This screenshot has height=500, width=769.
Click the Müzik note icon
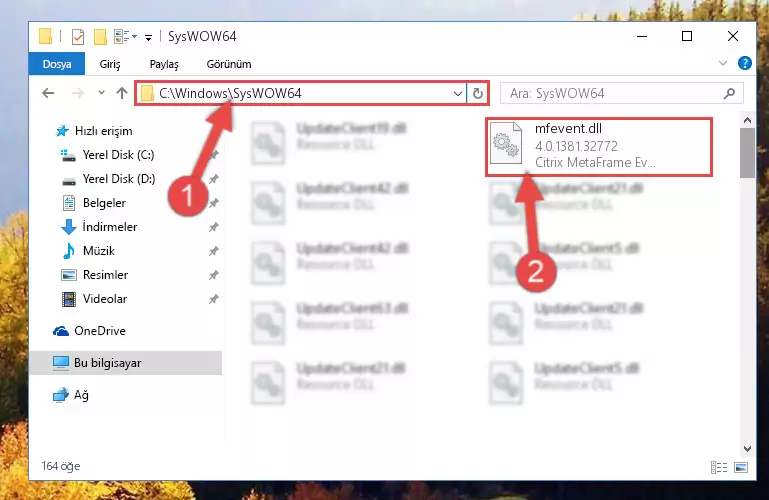pyautogui.click(x=68, y=251)
